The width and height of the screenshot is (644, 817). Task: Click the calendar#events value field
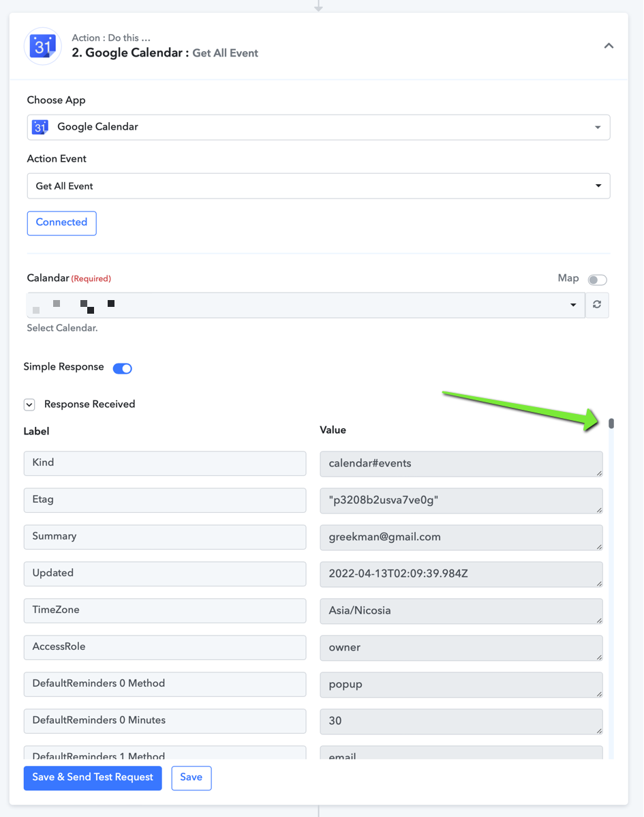461,464
